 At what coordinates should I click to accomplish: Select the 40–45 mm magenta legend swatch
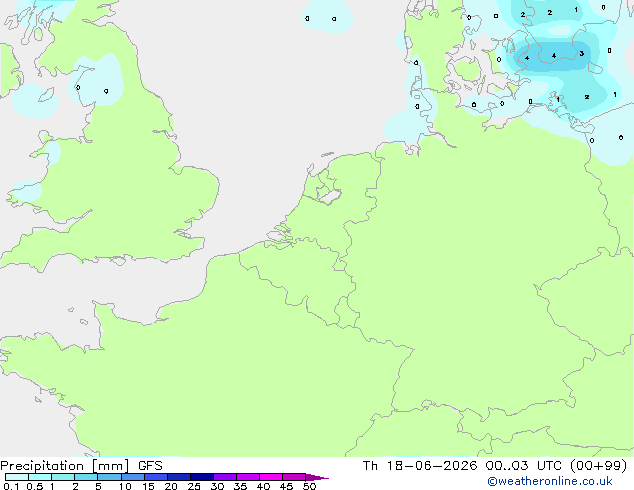point(271,477)
